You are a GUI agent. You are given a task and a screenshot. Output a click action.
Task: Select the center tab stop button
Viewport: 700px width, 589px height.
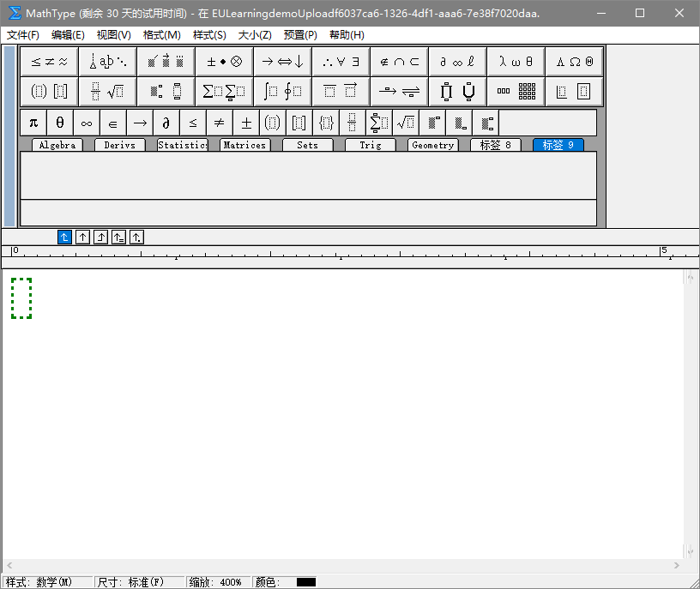coord(82,237)
